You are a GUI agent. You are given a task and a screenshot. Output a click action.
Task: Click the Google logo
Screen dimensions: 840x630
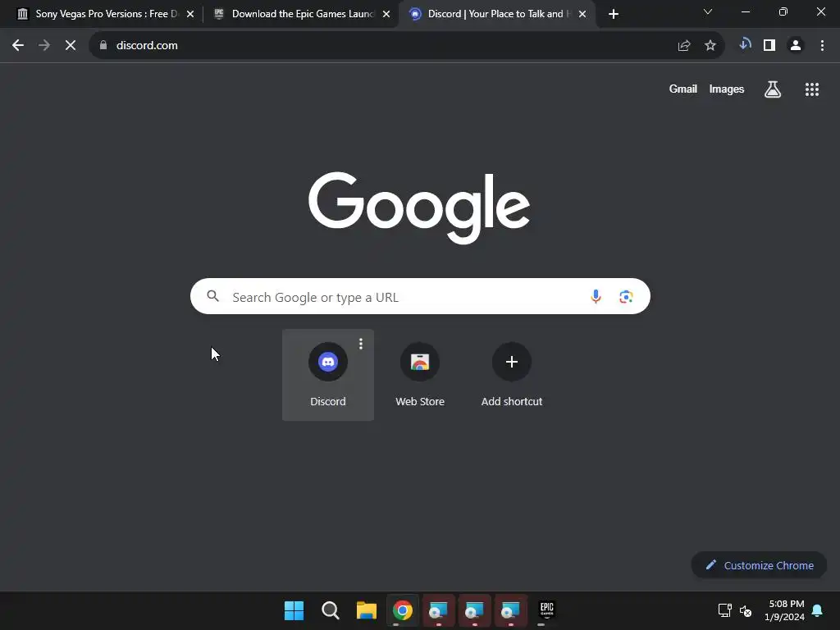[419, 208]
